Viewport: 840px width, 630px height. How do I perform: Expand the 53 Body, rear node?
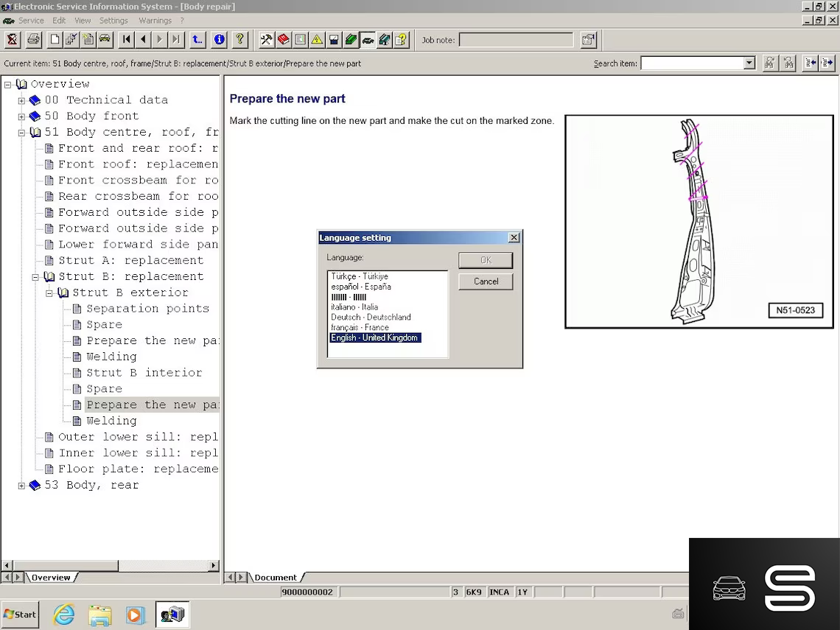21,486
